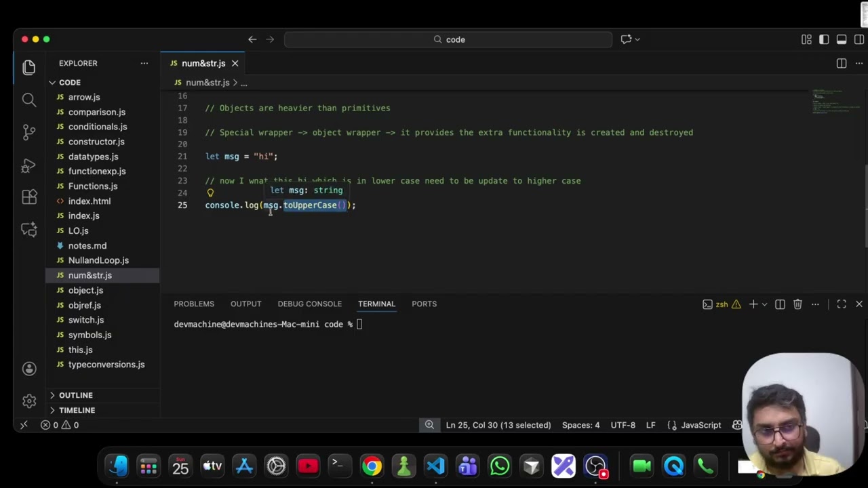Viewport: 868px width, 488px height.
Task: Switch to the PROBLEMS tab
Action: click(x=194, y=304)
